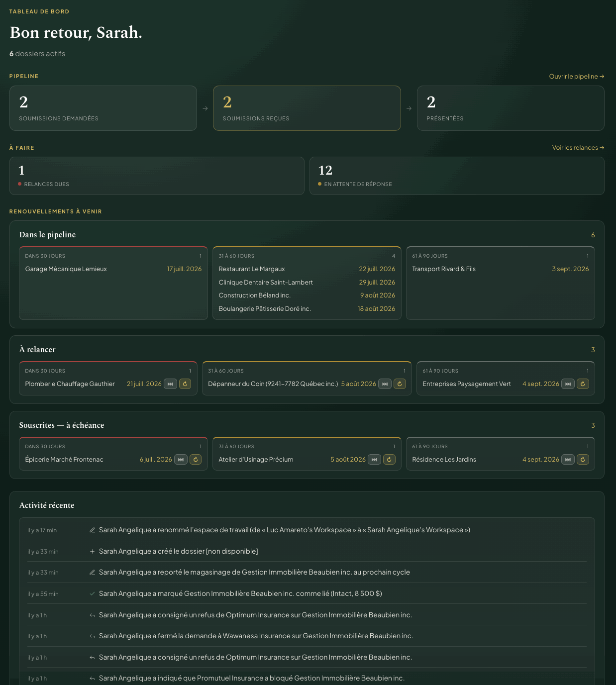Click reply icon on Wawanesa Insurance activity

pyautogui.click(x=92, y=636)
